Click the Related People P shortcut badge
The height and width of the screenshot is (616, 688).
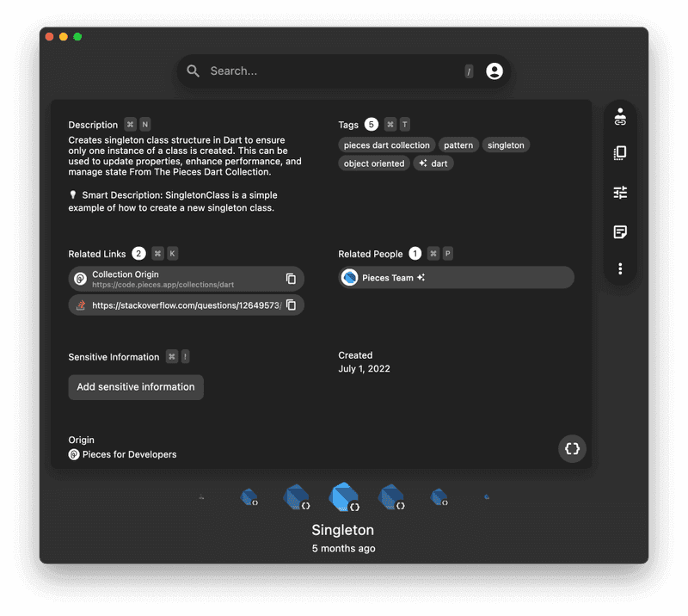(447, 253)
